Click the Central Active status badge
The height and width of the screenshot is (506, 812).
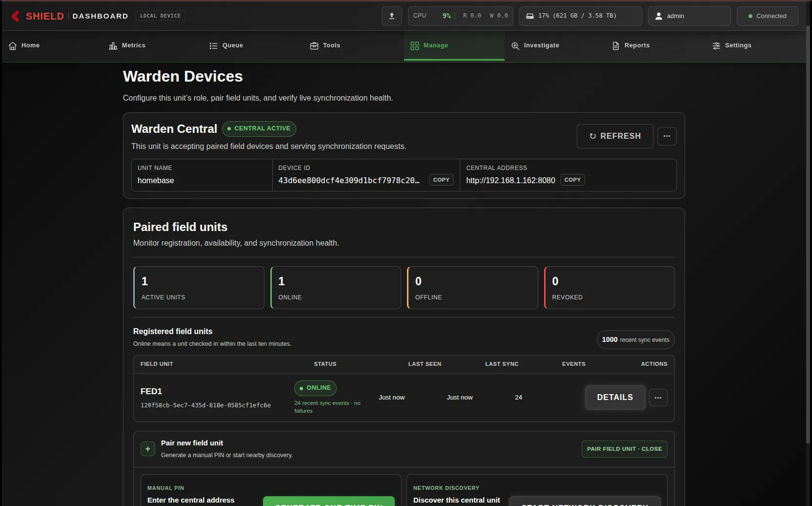(259, 129)
